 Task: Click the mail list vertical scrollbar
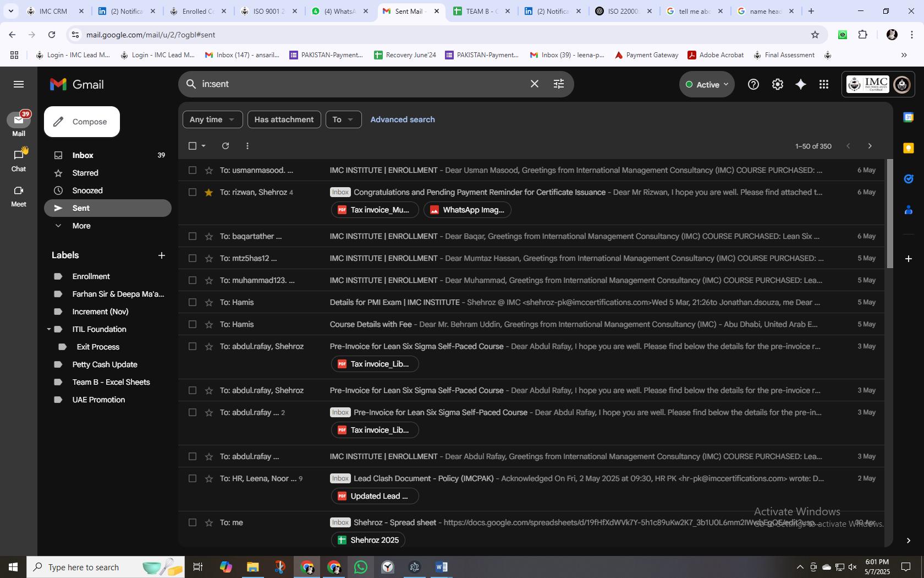point(889,214)
